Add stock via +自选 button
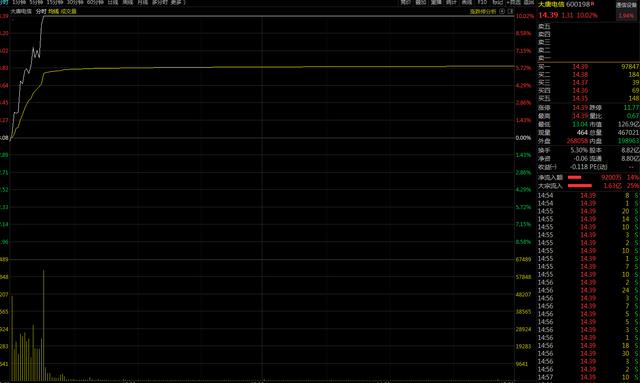 click(513, 2)
